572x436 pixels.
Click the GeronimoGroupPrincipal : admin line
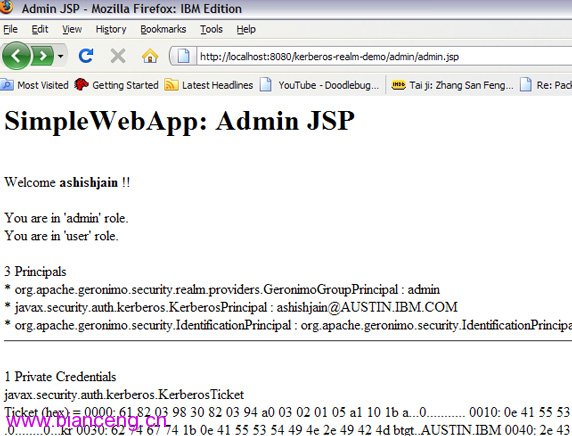(222, 290)
